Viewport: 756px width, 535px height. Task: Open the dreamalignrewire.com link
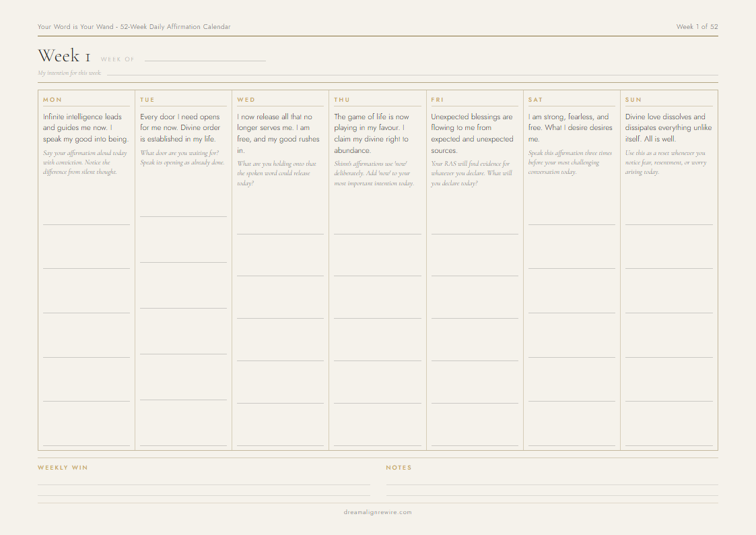pyautogui.click(x=378, y=512)
